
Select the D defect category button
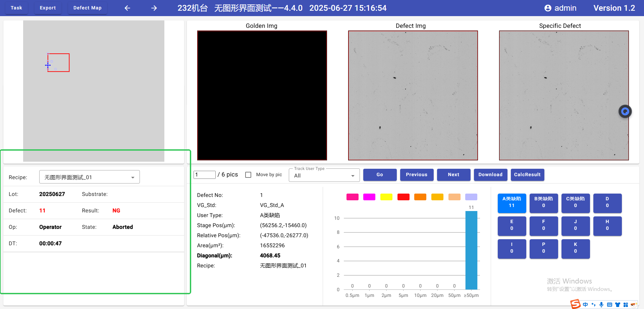[607, 203]
